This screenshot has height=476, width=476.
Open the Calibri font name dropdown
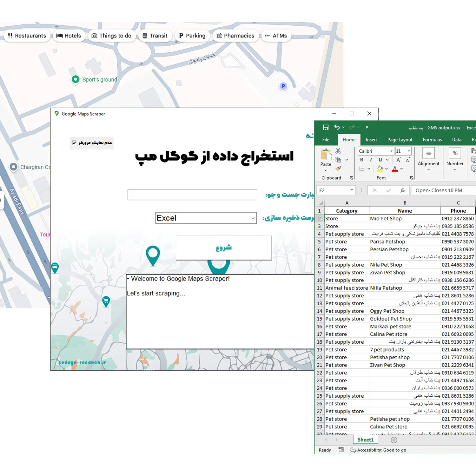pos(391,151)
